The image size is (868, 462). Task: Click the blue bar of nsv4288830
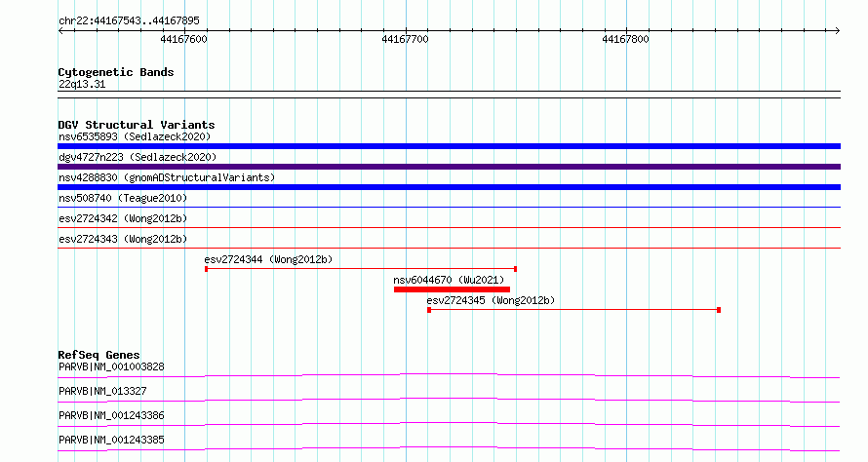pos(449,187)
